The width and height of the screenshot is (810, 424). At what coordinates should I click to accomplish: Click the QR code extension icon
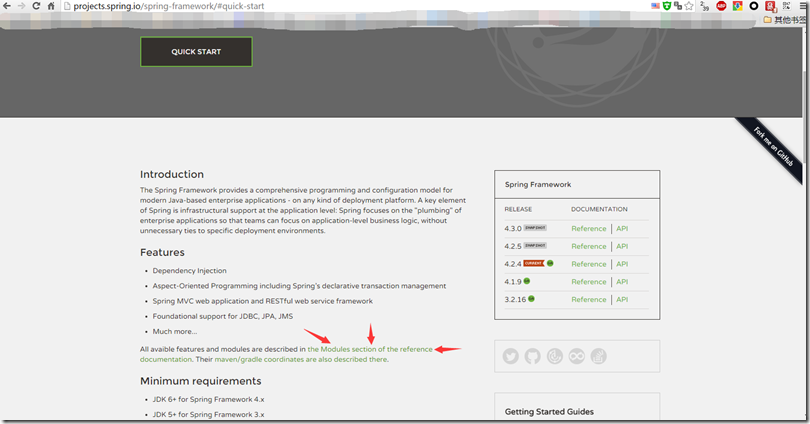click(787, 6)
